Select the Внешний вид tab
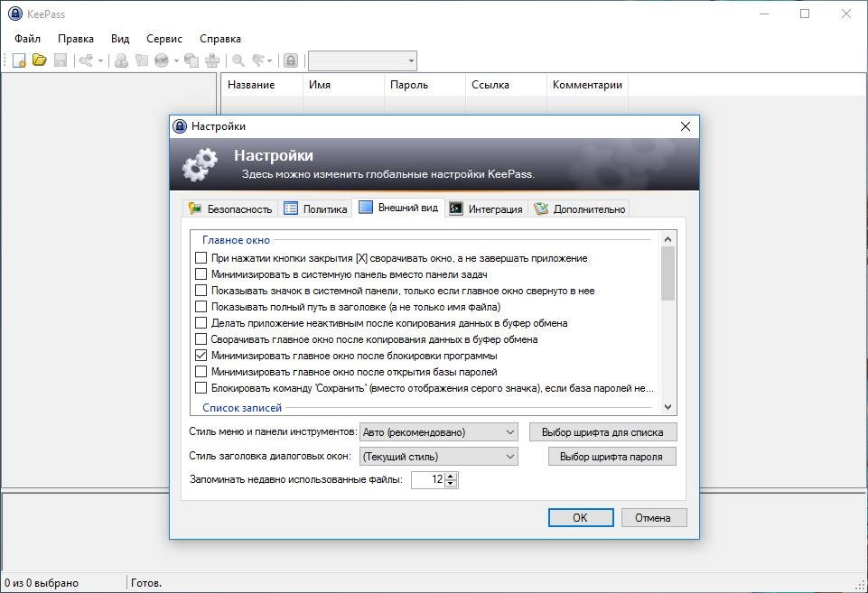 [398, 208]
